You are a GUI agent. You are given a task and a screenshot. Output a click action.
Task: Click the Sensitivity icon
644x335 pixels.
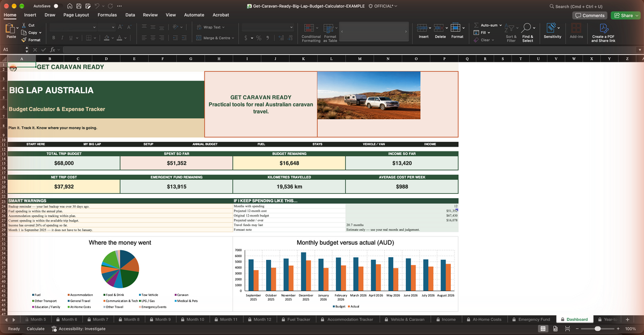pyautogui.click(x=552, y=27)
